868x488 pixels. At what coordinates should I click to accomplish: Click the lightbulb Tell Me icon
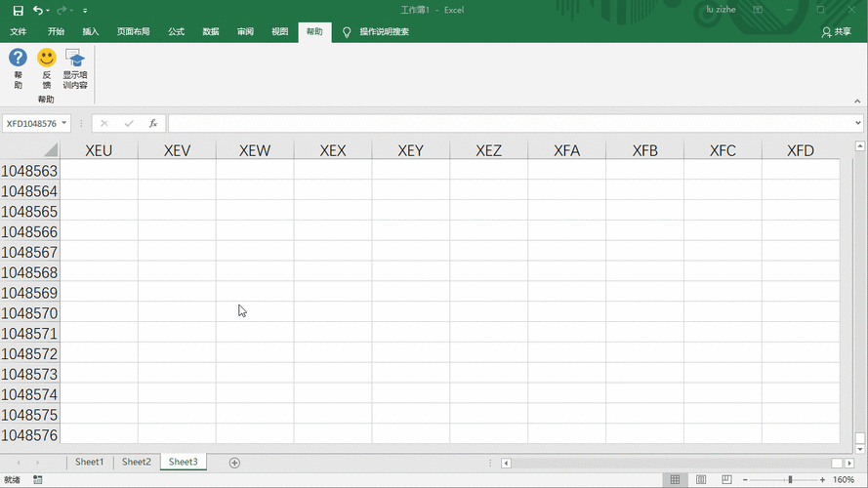coord(347,32)
